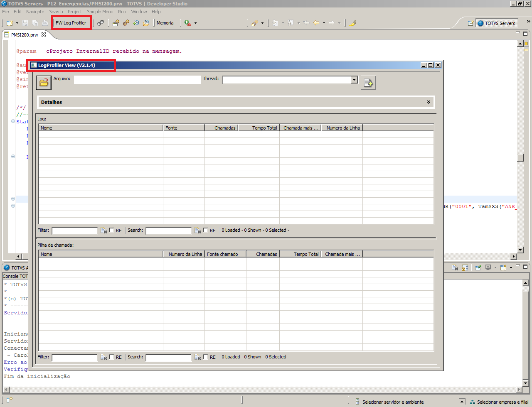Click the Back navigation arrow icon

(x=316, y=23)
